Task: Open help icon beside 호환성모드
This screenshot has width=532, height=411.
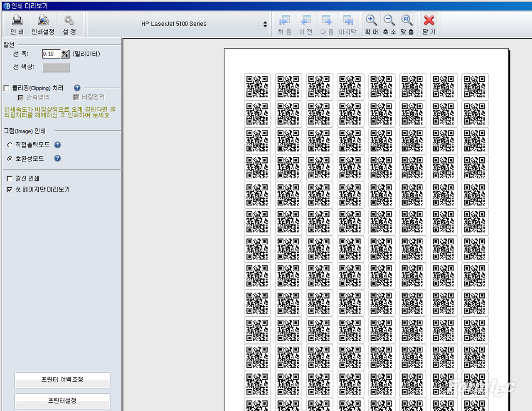Action: point(57,159)
